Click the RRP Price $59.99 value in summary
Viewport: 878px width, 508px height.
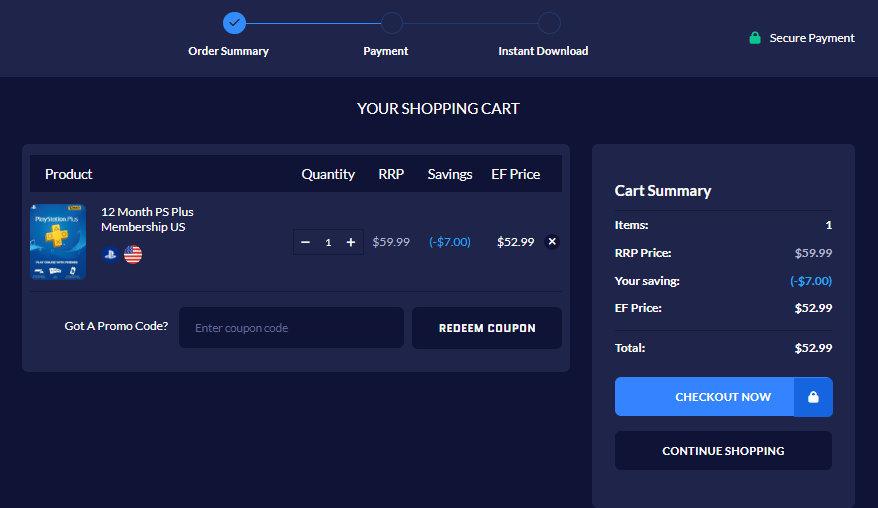pos(813,253)
